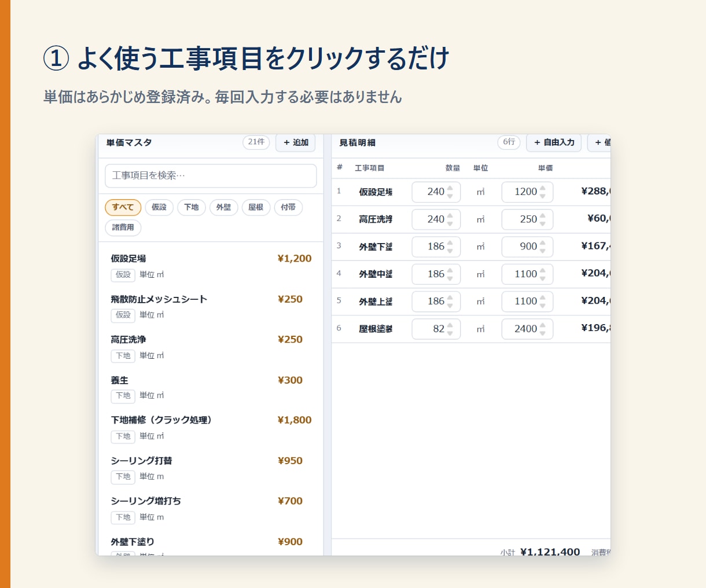Add 外壁下塗り ¥900 from master list
706x588 pixels.
click(211, 545)
